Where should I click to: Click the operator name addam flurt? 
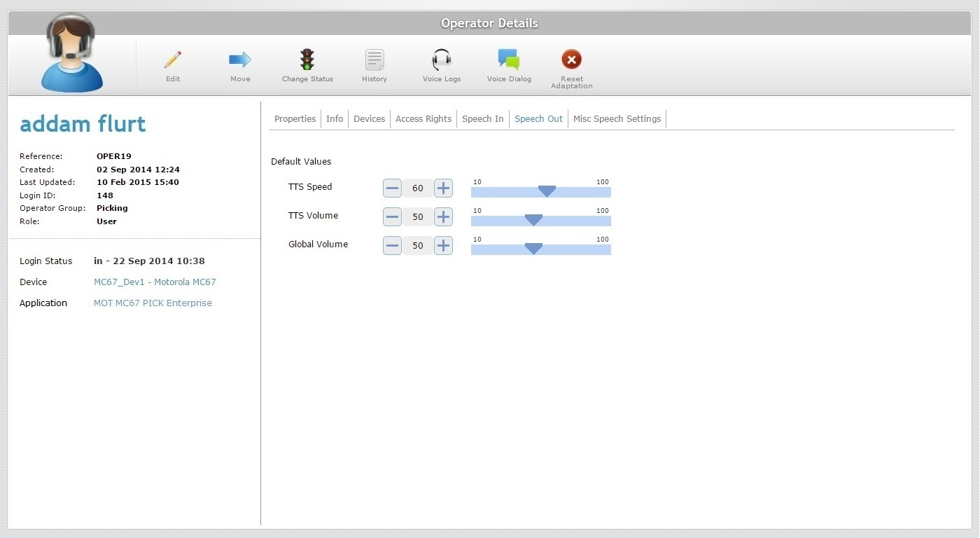[83, 124]
